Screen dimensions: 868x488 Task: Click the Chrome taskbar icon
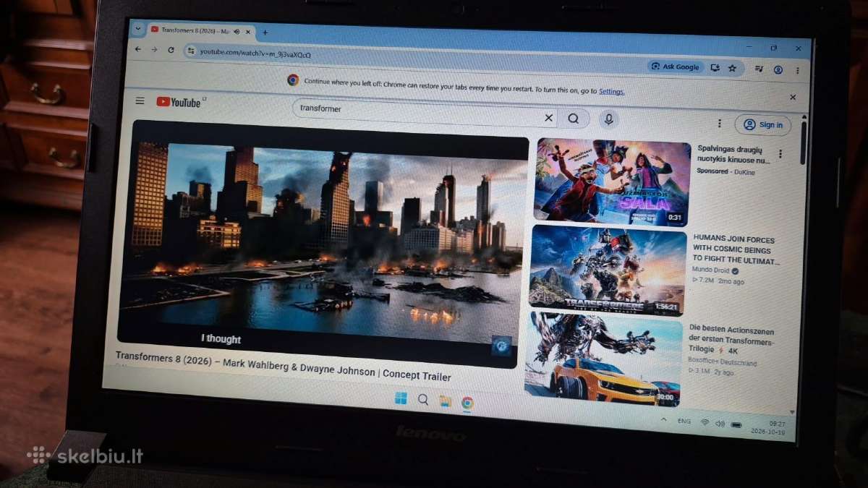coord(467,403)
